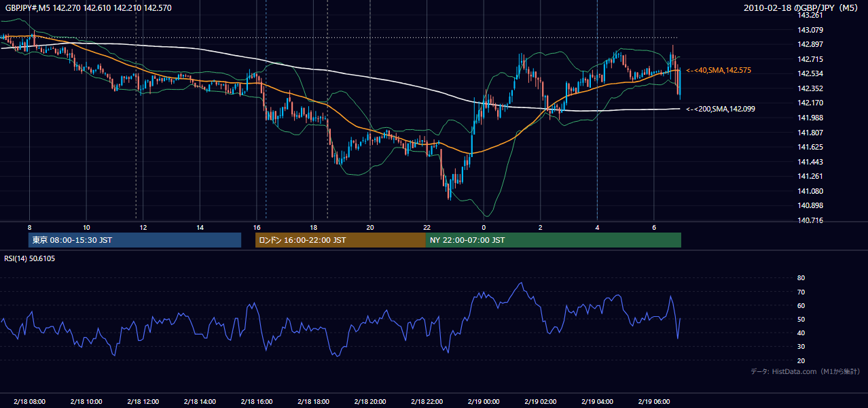Click the 2/18 08:00 date label
This screenshot has height=408, width=868.
(29, 401)
